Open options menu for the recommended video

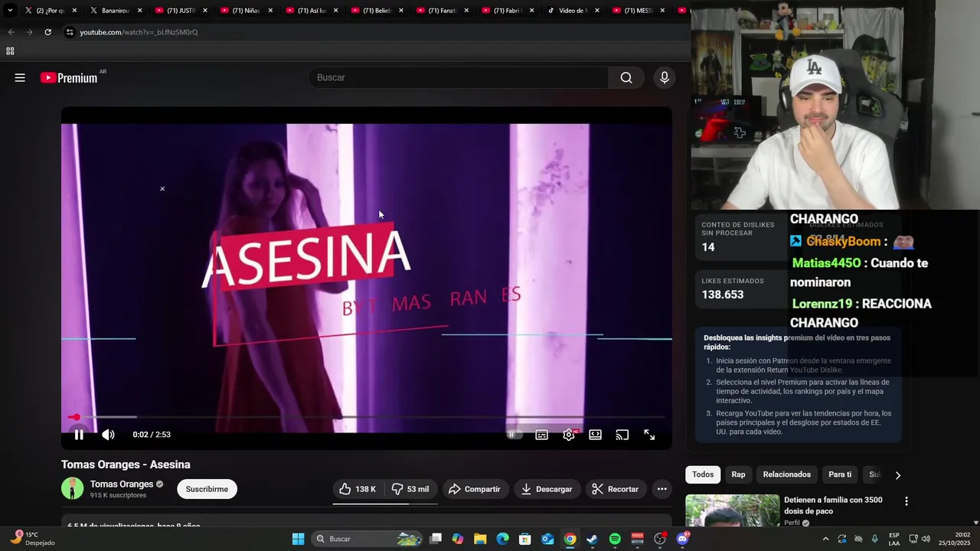(906, 501)
